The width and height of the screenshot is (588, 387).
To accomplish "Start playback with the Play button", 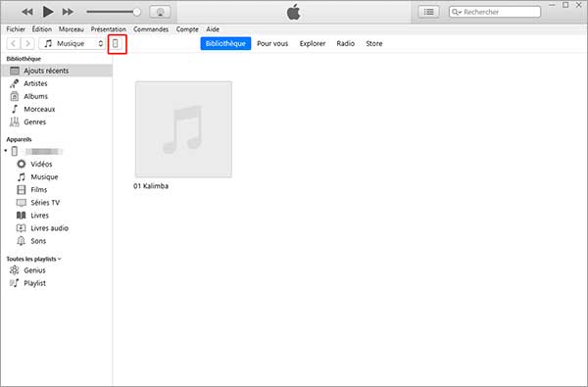I will pyautogui.click(x=48, y=12).
